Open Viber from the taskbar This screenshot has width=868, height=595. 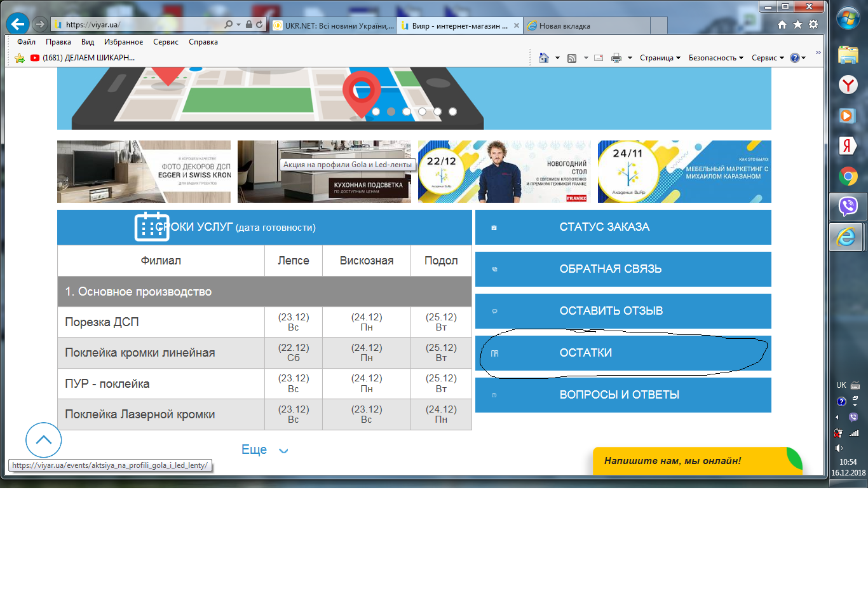pos(848,206)
